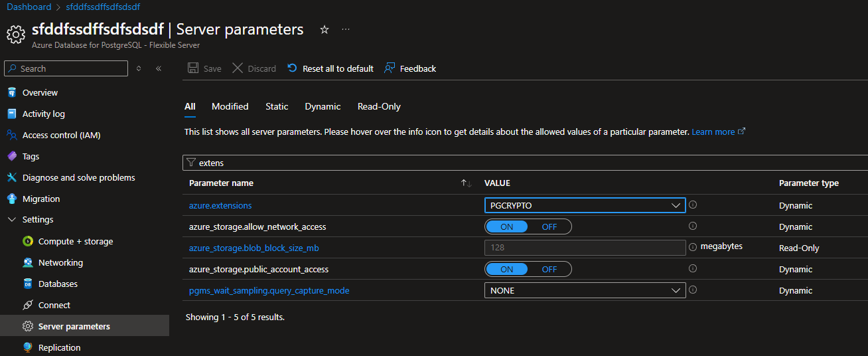Click the Reset all to default arrow icon
The width and height of the screenshot is (868, 356).
292,68
